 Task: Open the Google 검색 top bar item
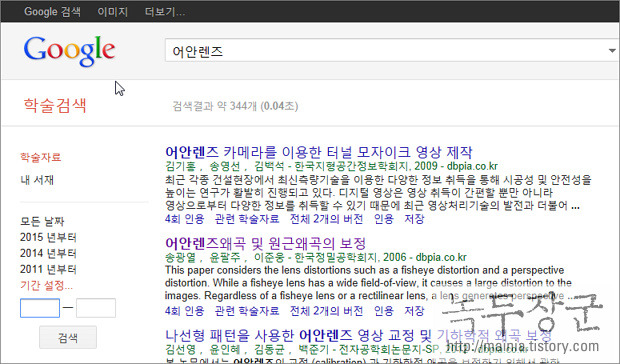[x=52, y=11]
